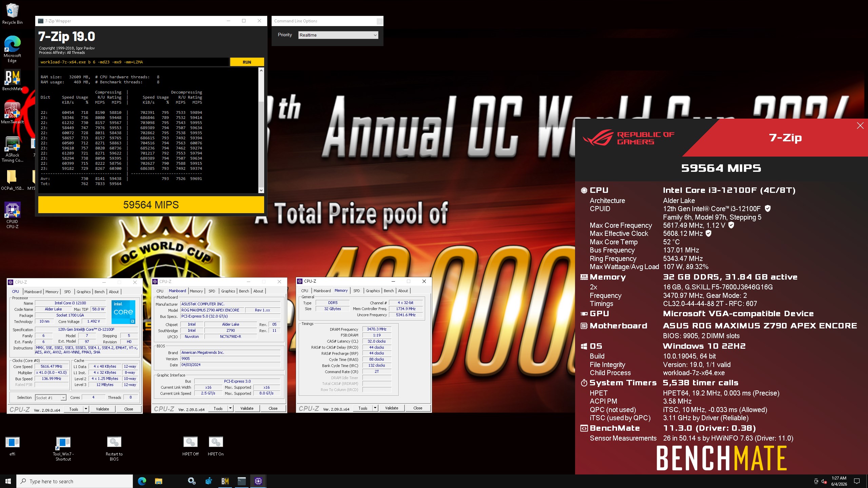Open the Priority Realtime dropdown
868x488 pixels.
click(338, 35)
